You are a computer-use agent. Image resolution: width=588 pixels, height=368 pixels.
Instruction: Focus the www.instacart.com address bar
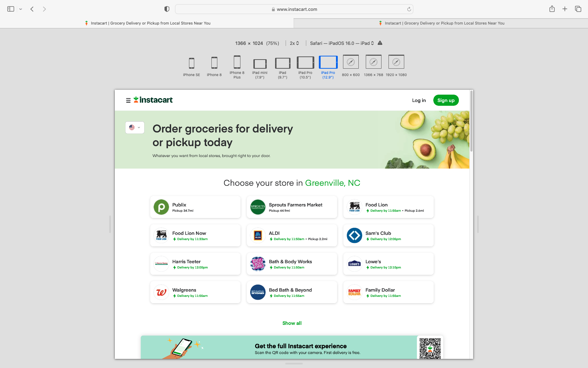[294, 9]
